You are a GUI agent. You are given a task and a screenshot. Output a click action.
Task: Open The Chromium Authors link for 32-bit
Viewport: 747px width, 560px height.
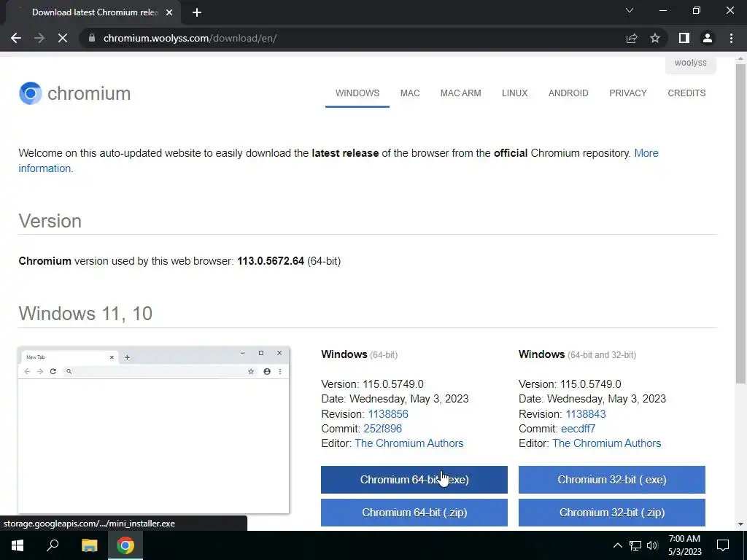[606, 443]
